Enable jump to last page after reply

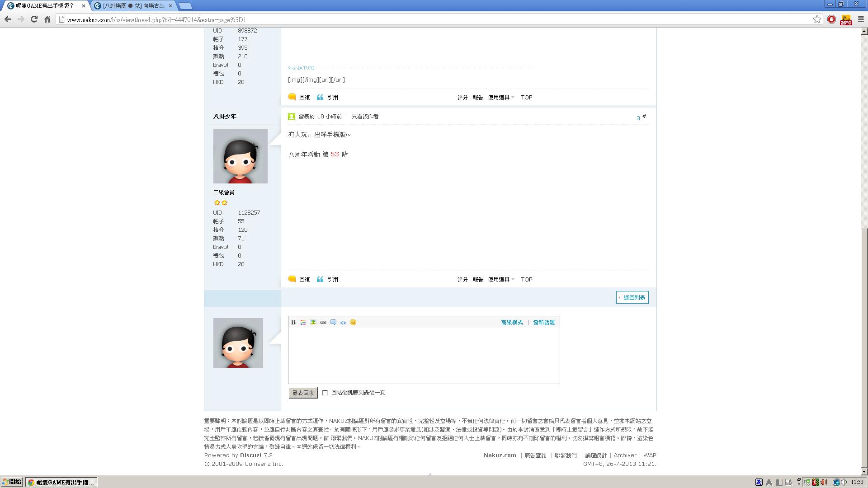325,393
